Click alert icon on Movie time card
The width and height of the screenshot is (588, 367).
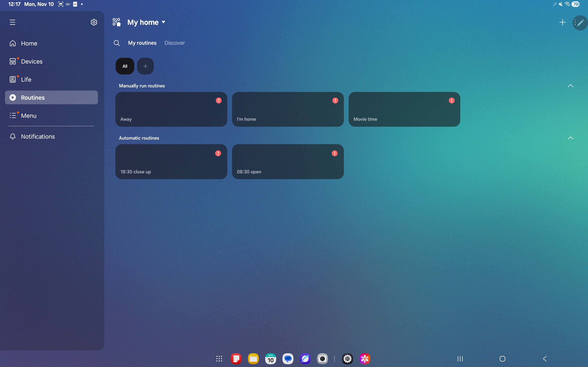point(452,100)
